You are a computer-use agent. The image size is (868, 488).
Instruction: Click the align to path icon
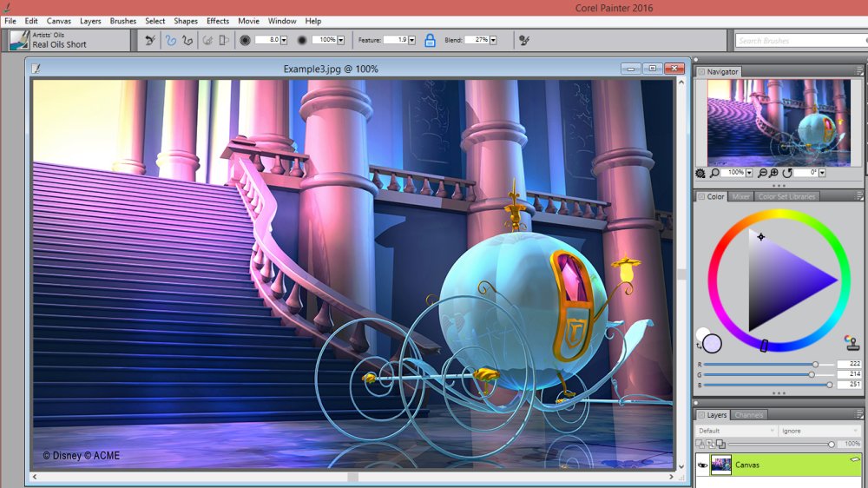pos(207,40)
